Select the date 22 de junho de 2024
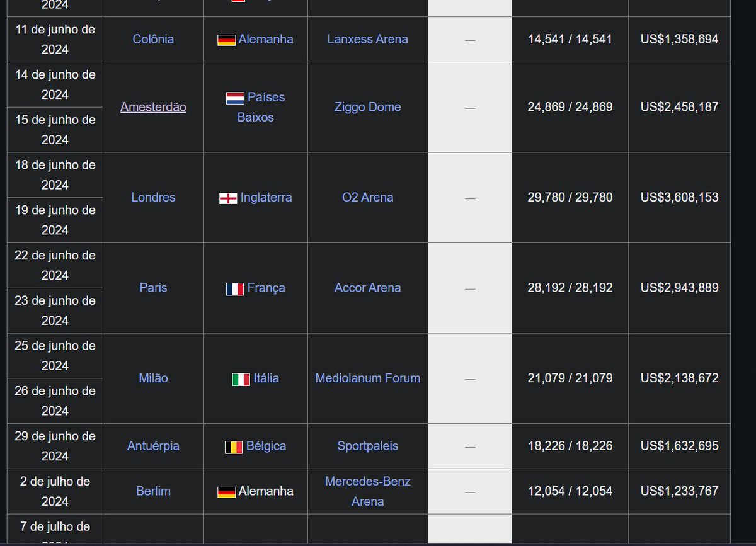 pos(55,265)
